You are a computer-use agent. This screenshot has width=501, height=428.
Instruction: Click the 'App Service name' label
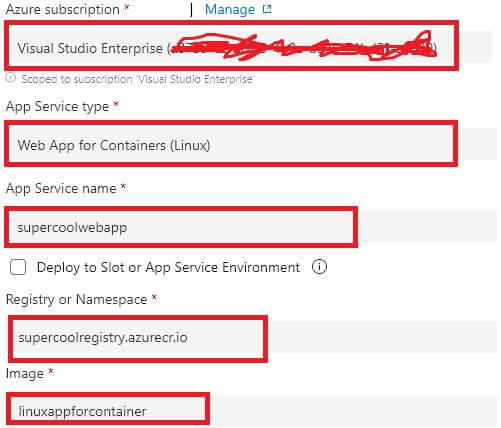point(61,188)
